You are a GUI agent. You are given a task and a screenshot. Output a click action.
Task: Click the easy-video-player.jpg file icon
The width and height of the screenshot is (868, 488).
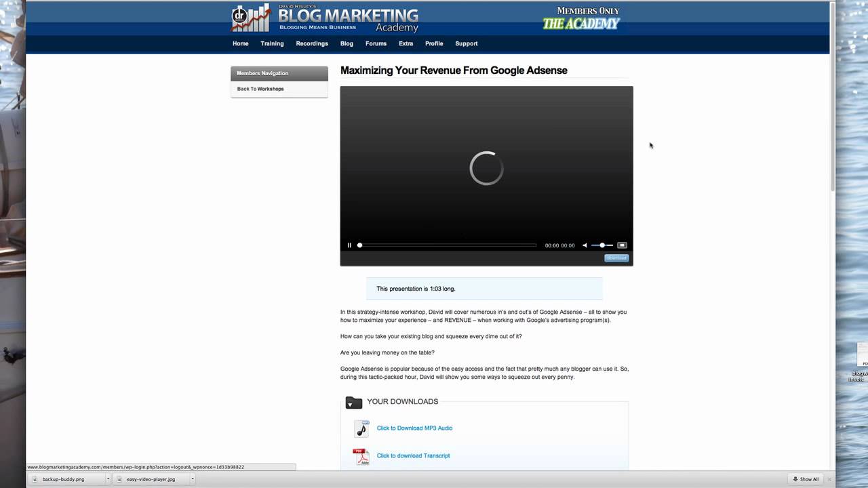point(119,479)
